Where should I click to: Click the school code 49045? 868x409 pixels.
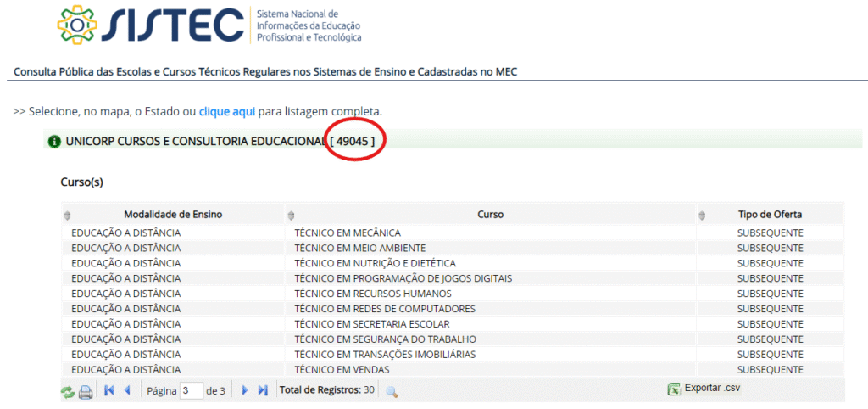pos(352,142)
